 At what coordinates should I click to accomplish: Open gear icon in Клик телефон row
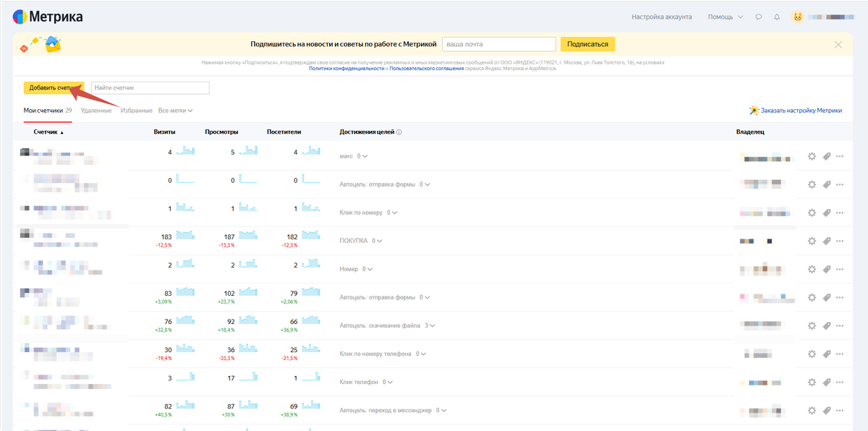click(x=812, y=383)
